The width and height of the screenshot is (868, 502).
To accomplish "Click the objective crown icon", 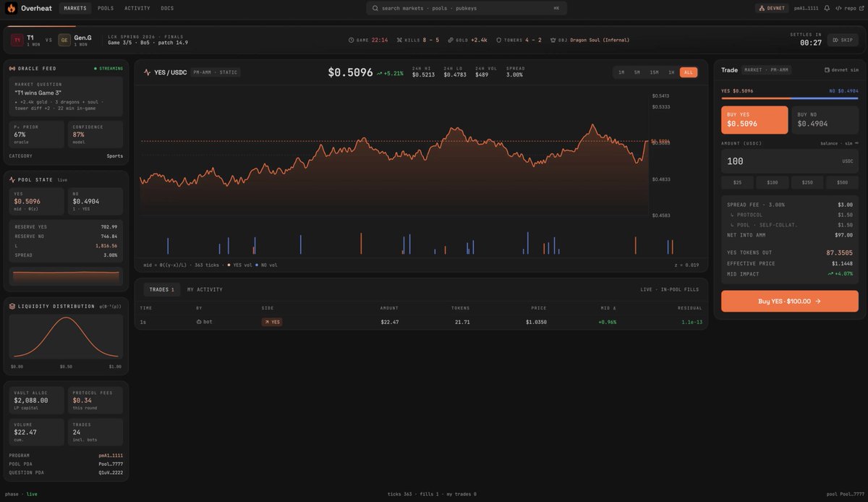I will (553, 41).
